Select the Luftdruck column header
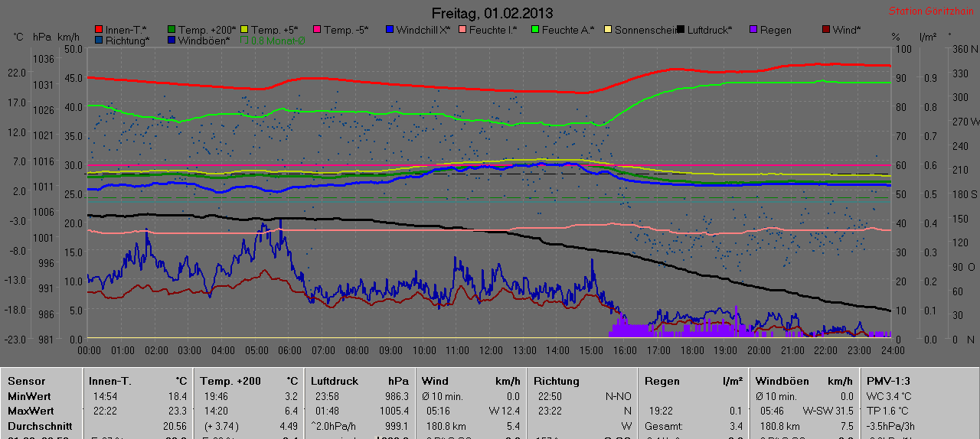The width and height of the screenshot is (980, 439). click(x=333, y=381)
